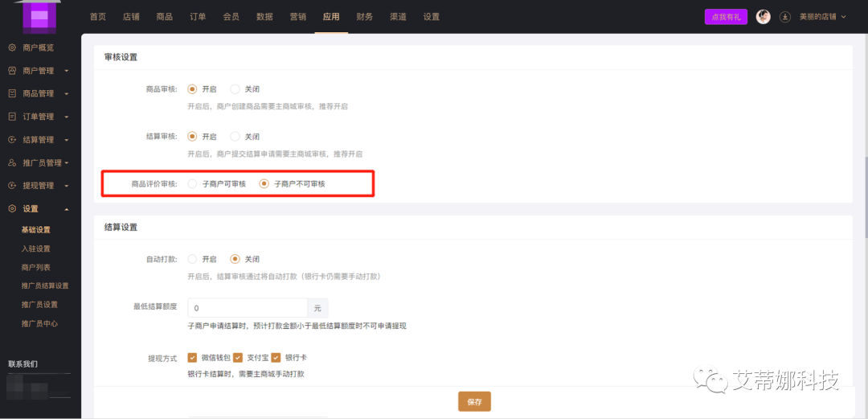This screenshot has width=868, height=419.
Task: Click the 结算管理 sidebar icon
Action: coord(12,140)
